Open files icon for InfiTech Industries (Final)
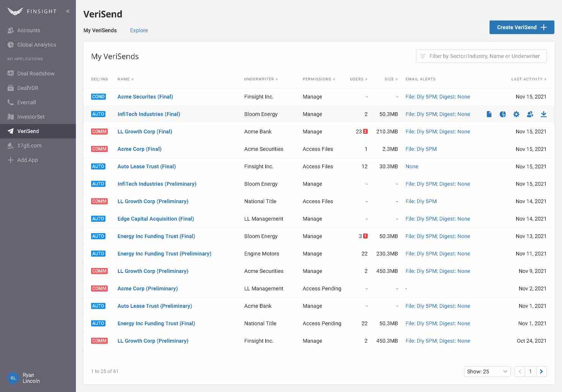This screenshot has width=562, height=392. click(x=489, y=114)
